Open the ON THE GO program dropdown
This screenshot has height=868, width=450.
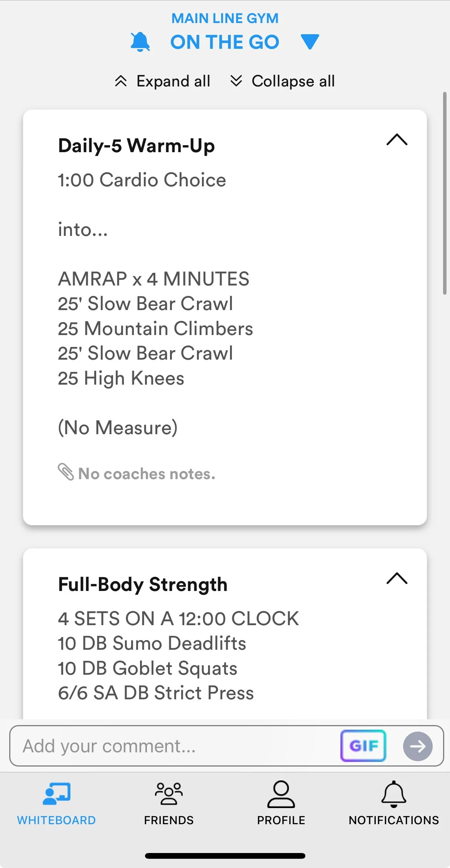310,41
